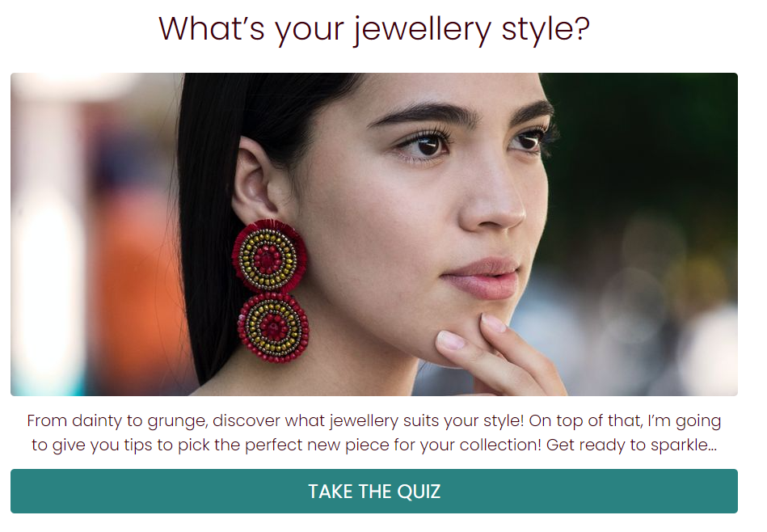Click the upper circle of the red earring
Screen dimensions: 767x532
270,257
